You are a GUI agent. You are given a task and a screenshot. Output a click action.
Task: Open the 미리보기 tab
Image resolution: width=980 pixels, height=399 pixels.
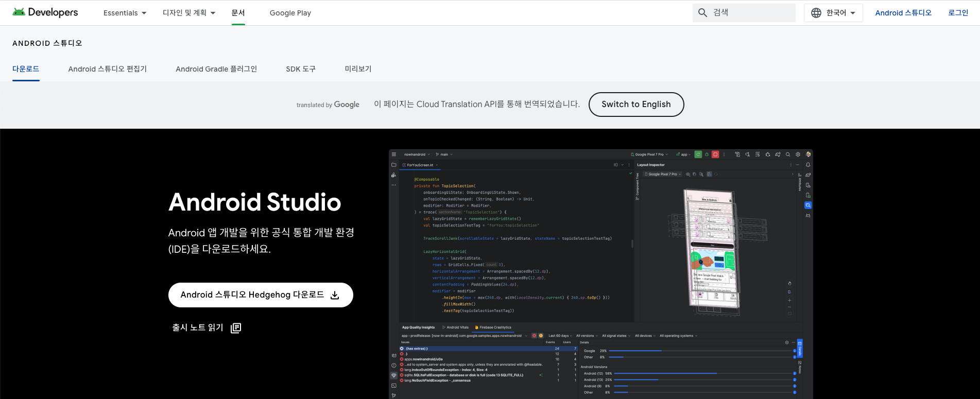click(x=358, y=69)
